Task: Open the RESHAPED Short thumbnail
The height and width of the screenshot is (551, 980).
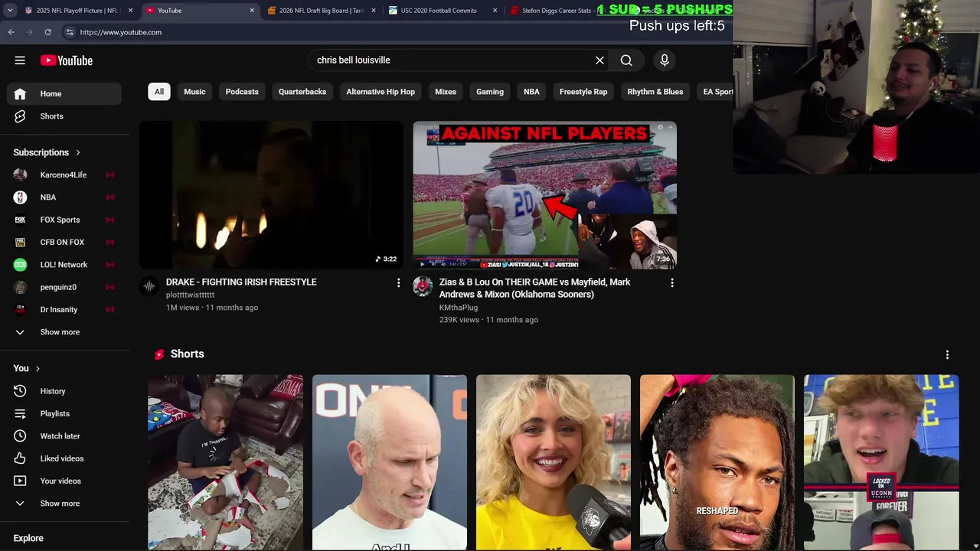Action: click(717, 462)
